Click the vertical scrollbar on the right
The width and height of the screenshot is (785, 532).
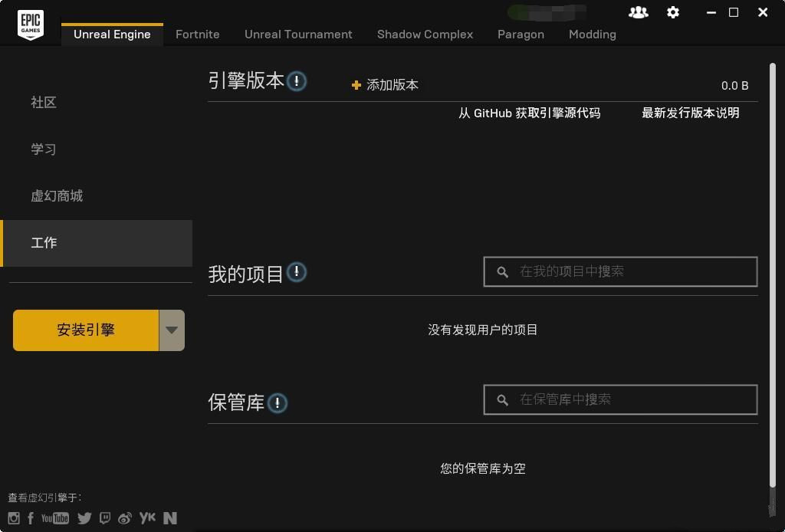[773, 274]
